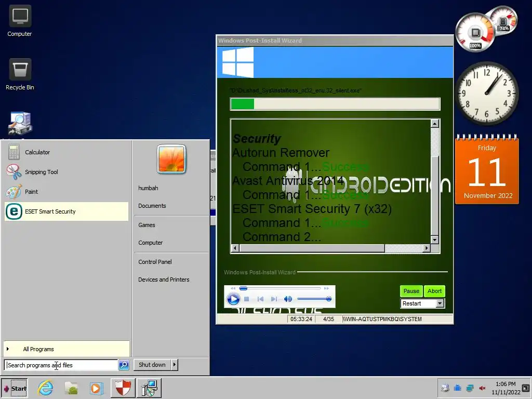This screenshot has height=399, width=532.
Task: Click the search magnifier button
Action: tap(124, 365)
